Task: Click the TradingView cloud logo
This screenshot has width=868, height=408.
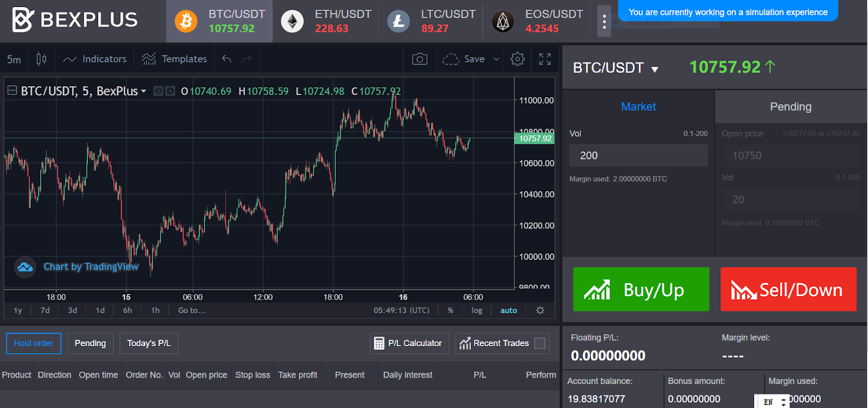Action: (x=25, y=267)
